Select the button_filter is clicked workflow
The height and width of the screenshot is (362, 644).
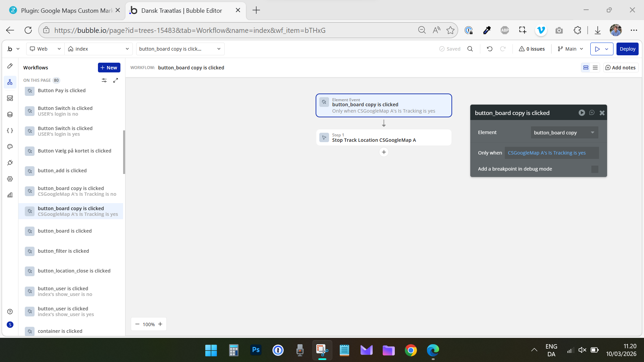[x=63, y=251]
